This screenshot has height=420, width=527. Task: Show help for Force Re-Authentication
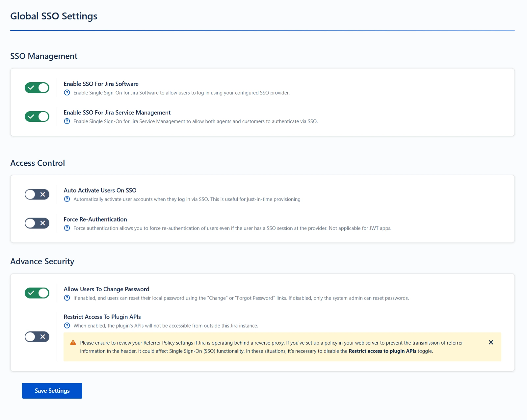[67, 228]
